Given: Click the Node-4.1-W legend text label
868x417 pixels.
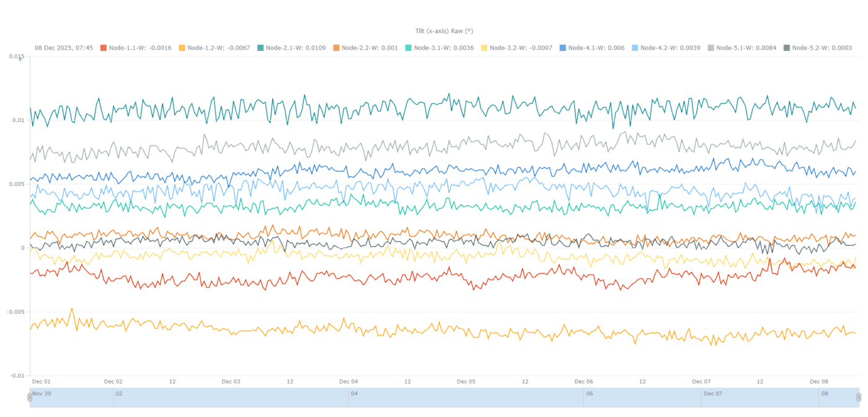Looking at the screenshot, I should 593,48.
